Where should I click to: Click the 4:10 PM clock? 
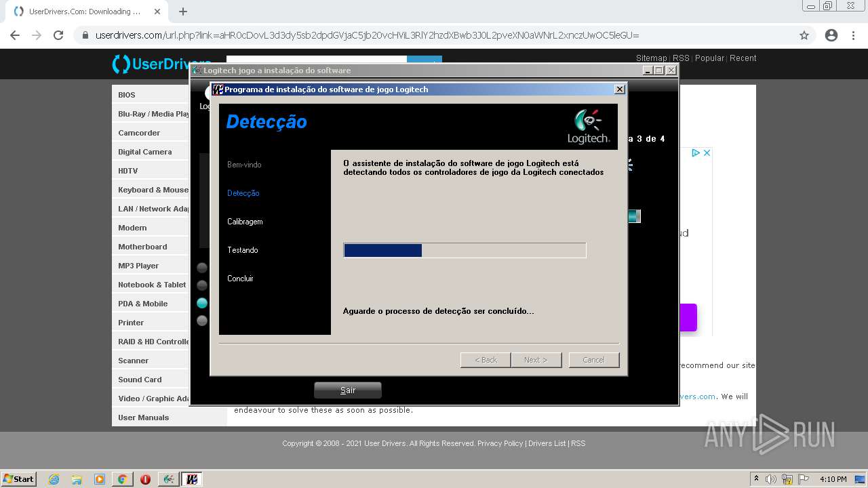point(833,479)
